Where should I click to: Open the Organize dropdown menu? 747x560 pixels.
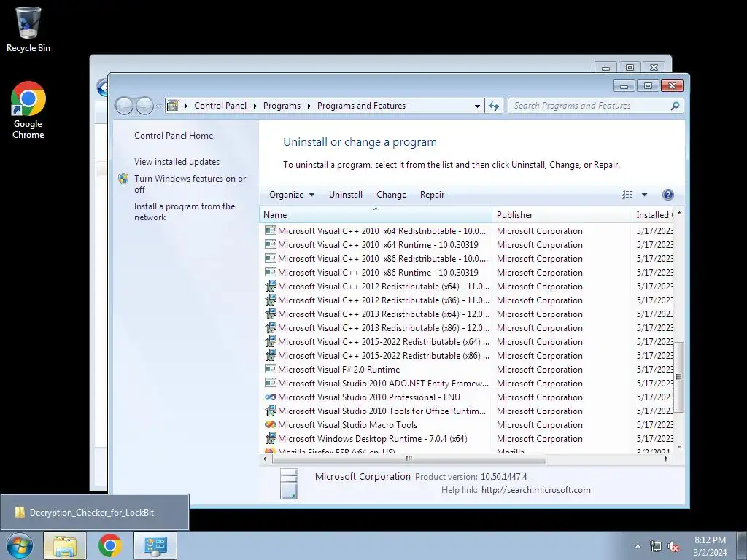[292, 194]
